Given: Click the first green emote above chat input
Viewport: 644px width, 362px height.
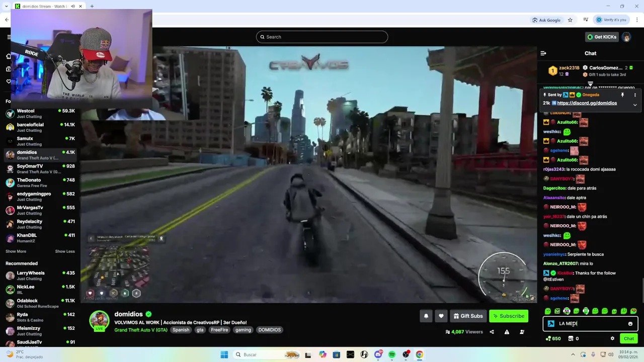Looking at the screenshot, I should click(548, 311).
